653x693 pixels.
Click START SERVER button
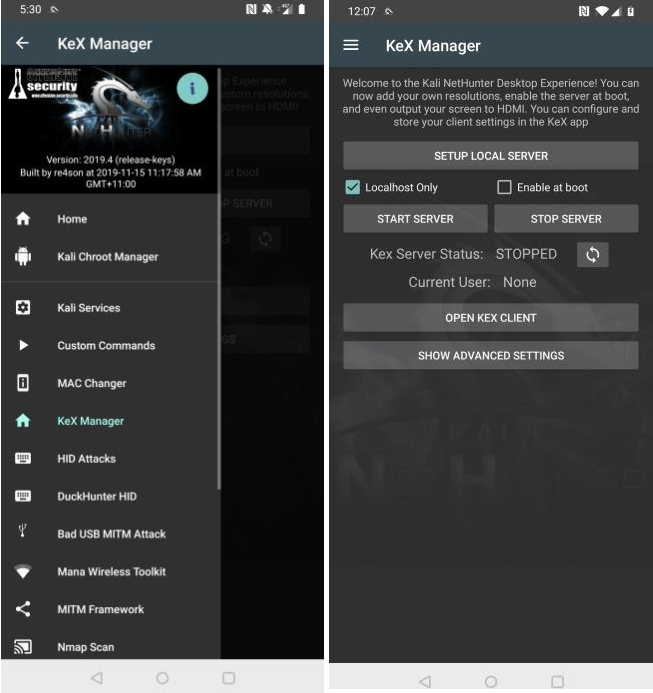[x=415, y=218]
